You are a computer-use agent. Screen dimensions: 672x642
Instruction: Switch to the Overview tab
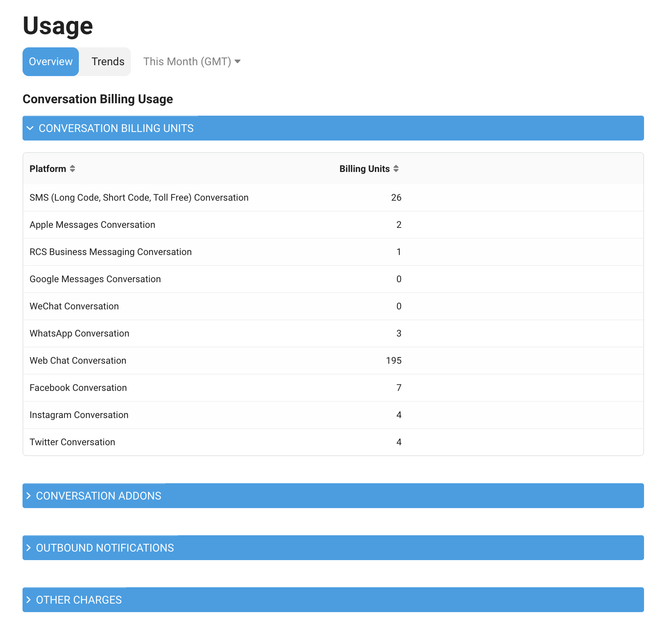pyautogui.click(x=50, y=62)
